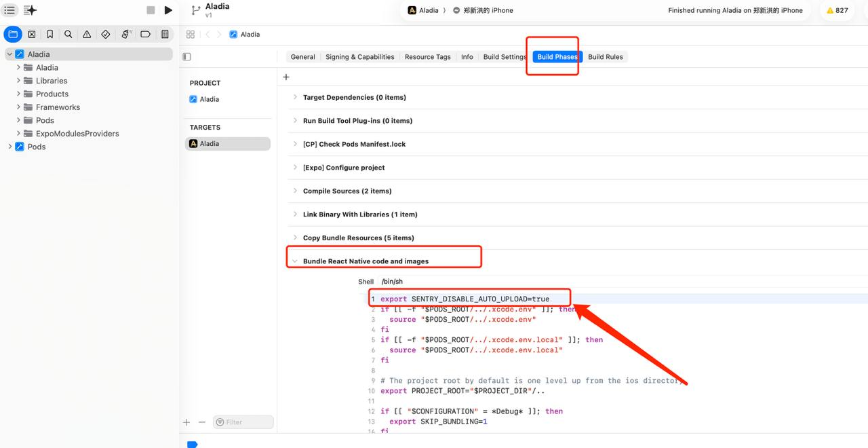
Task: Expand Expo Configure project phase
Action: (295, 168)
